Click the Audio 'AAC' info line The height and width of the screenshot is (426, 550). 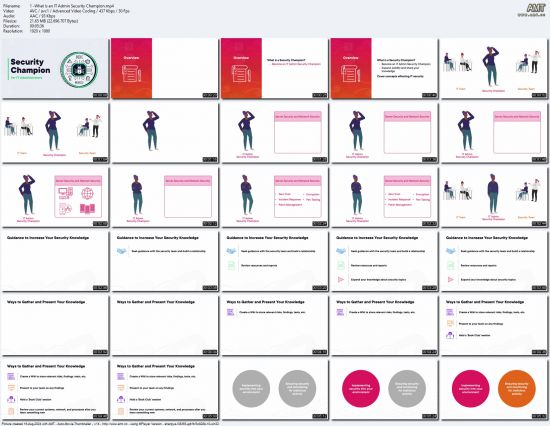click(29, 16)
